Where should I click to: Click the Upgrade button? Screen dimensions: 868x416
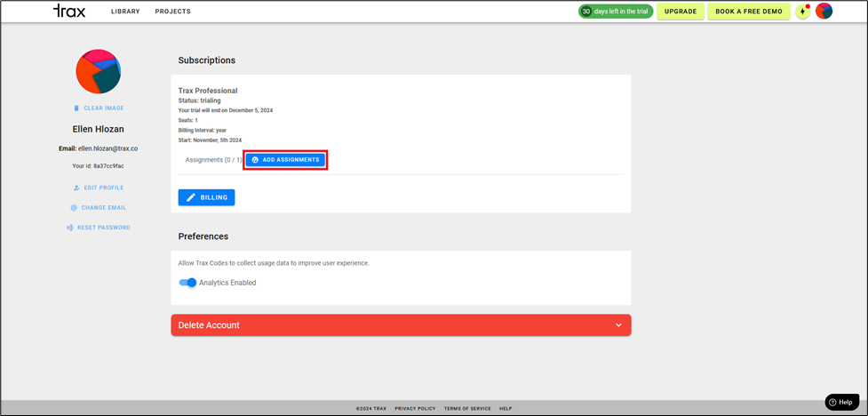click(681, 11)
